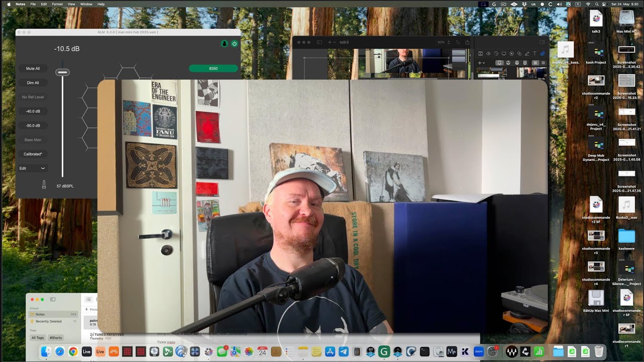Screen dimensions: 644x362
Task: Click the measurement microphone icon in GLM
Action: pyautogui.click(x=44, y=185)
